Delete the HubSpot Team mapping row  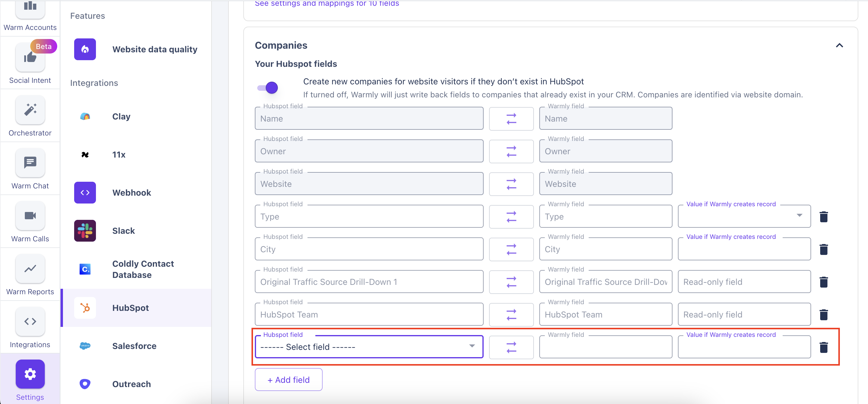pos(824,315)
